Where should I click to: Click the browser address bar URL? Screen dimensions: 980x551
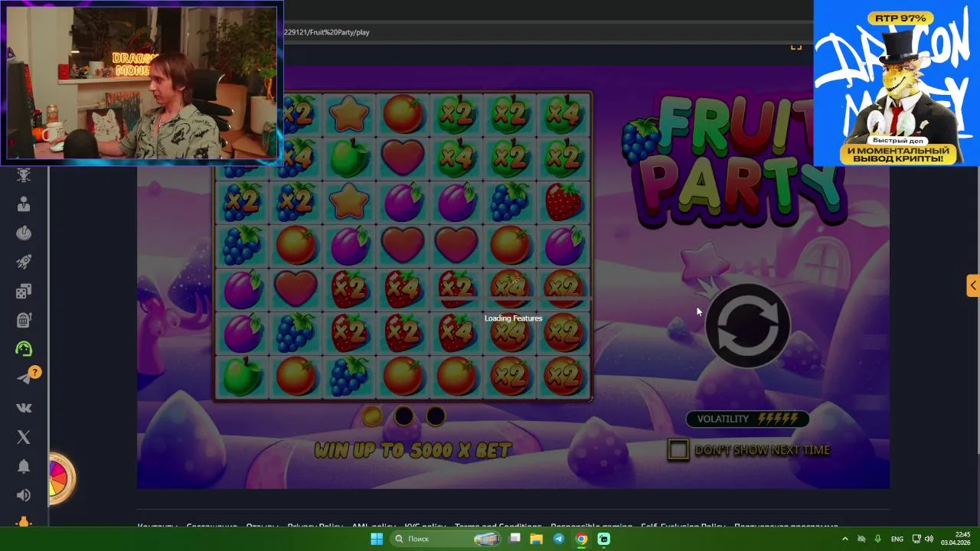click(x=326, y=32)
